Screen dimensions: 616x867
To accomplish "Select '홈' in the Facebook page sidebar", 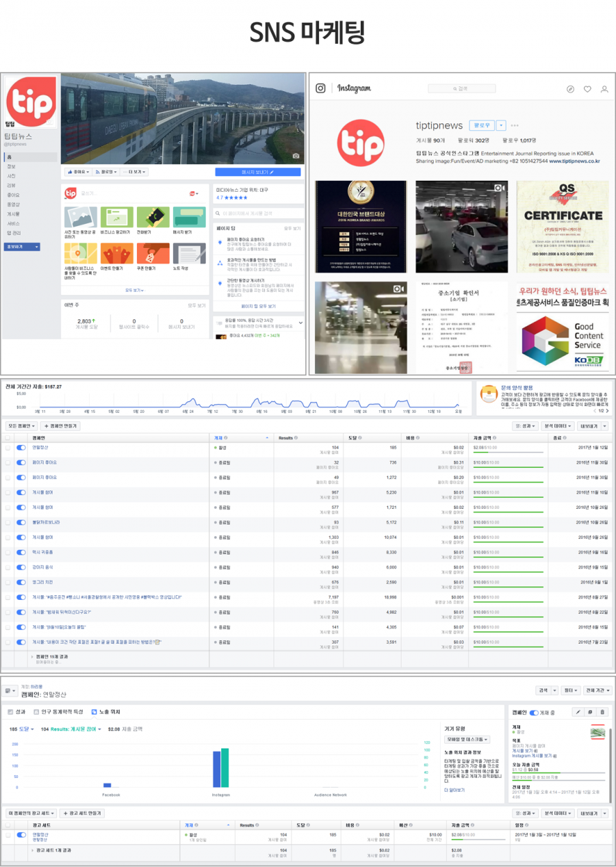I will point(31,157).
